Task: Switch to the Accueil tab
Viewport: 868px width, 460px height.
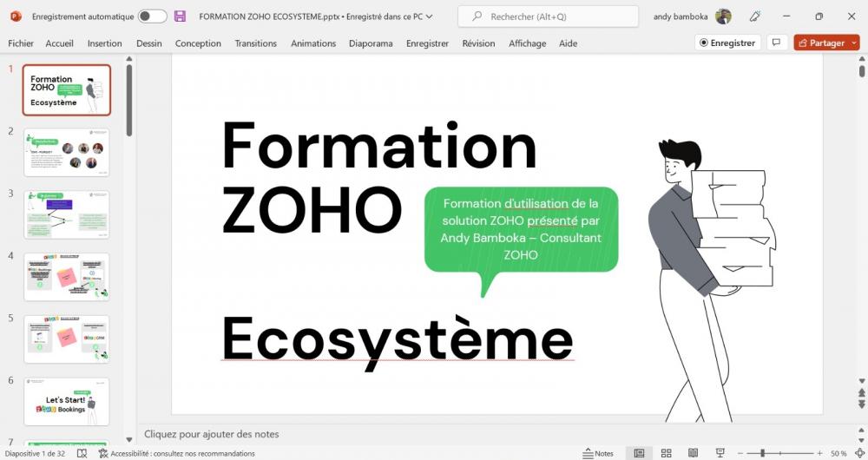Action: coord(59,43)
